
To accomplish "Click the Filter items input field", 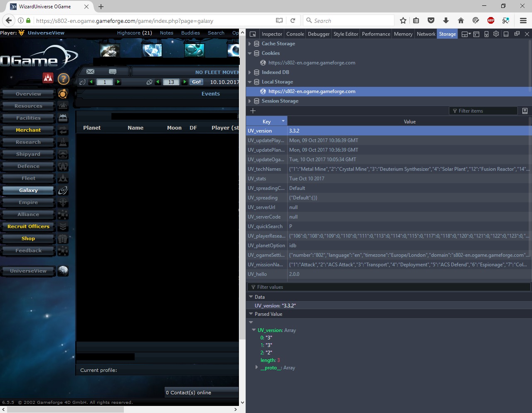I will click(x=483, y=111).
